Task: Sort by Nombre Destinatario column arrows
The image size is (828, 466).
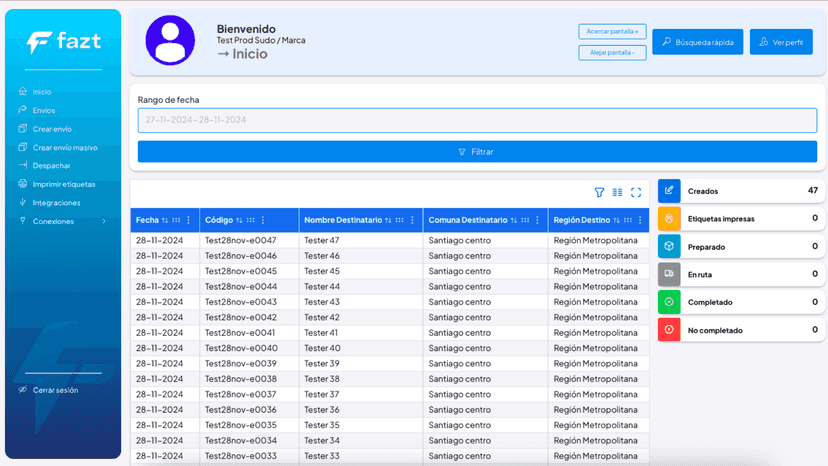Action: tap(388, 220)
